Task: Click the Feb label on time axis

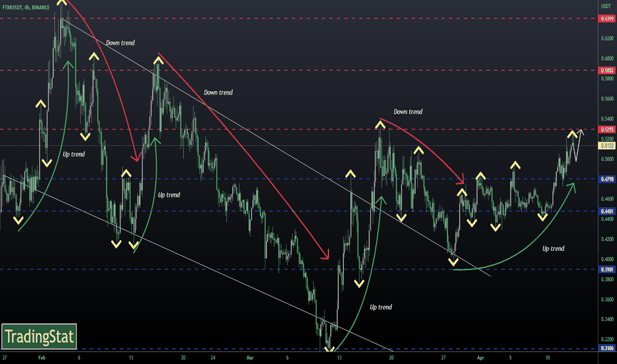Action: (42, 357)
